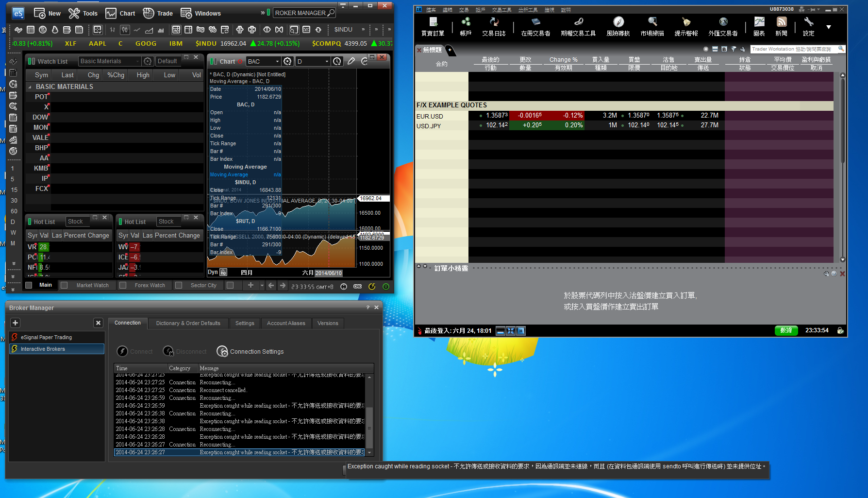Go to next page with right arrow
Image resolution: width=868 pixels, height=498 pixels.
pos(283,286)
